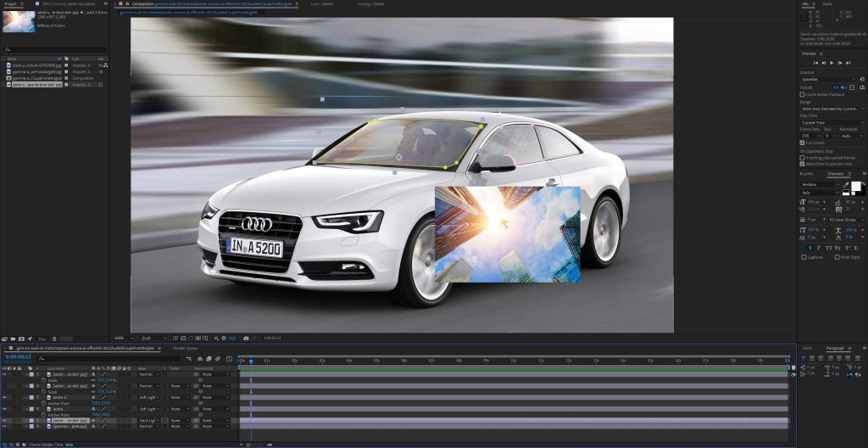The height and width of the screenshot is (448, 868).
Task: Enable All Caps in the Character panel
Action: [x=828, y=248]
